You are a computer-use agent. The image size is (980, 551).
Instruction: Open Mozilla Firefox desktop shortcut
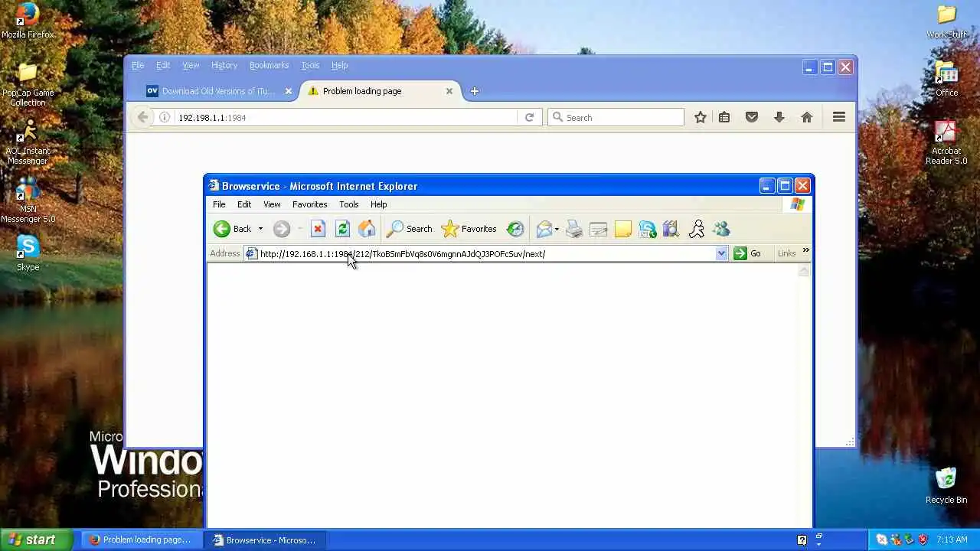tap(28, 21)
